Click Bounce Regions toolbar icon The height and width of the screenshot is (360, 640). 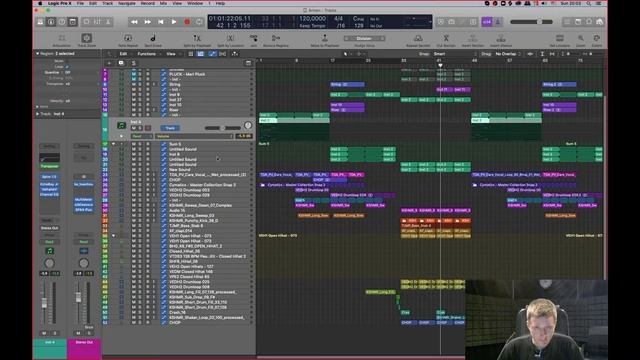click(x=276, y=38)
